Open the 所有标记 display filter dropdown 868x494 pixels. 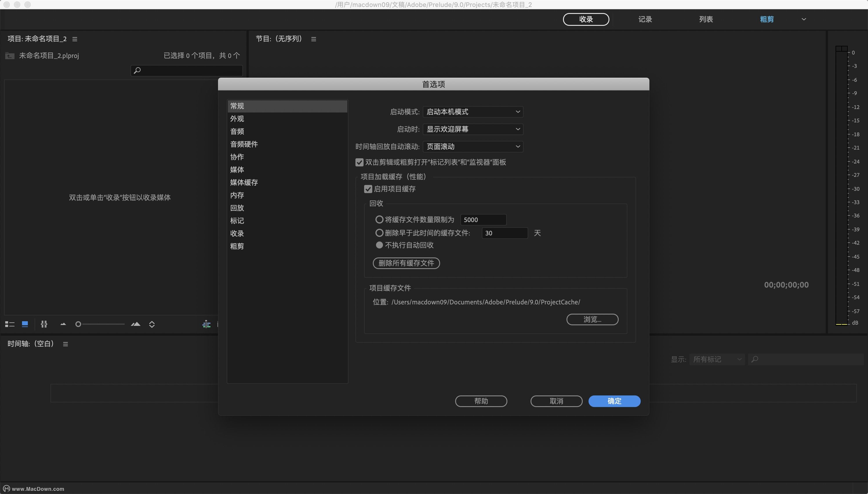[717, 359]
